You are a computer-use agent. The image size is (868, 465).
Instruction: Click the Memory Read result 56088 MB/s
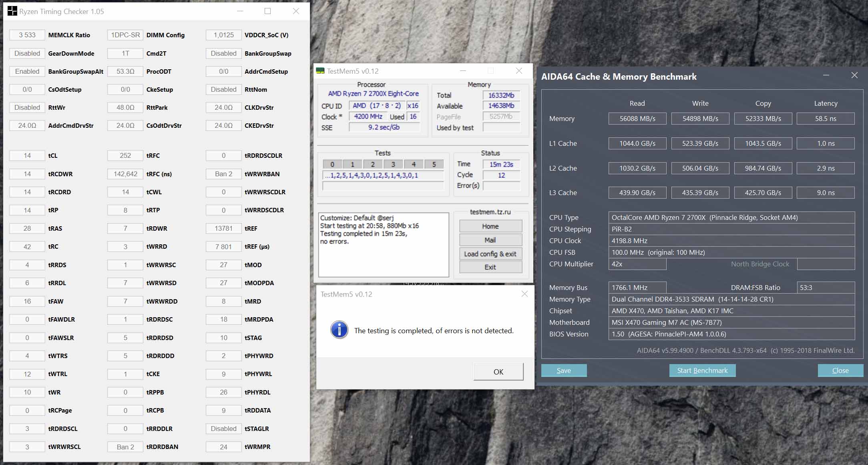pos(637,119)
